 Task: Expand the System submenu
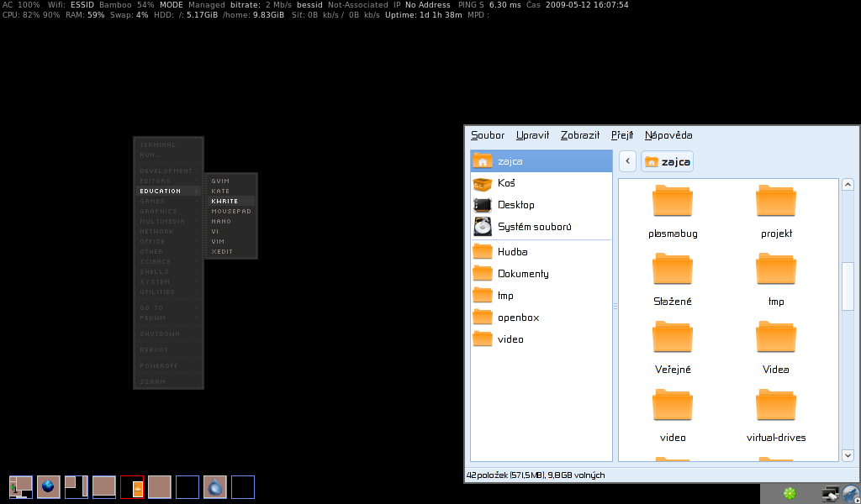(x=168, y=282)
